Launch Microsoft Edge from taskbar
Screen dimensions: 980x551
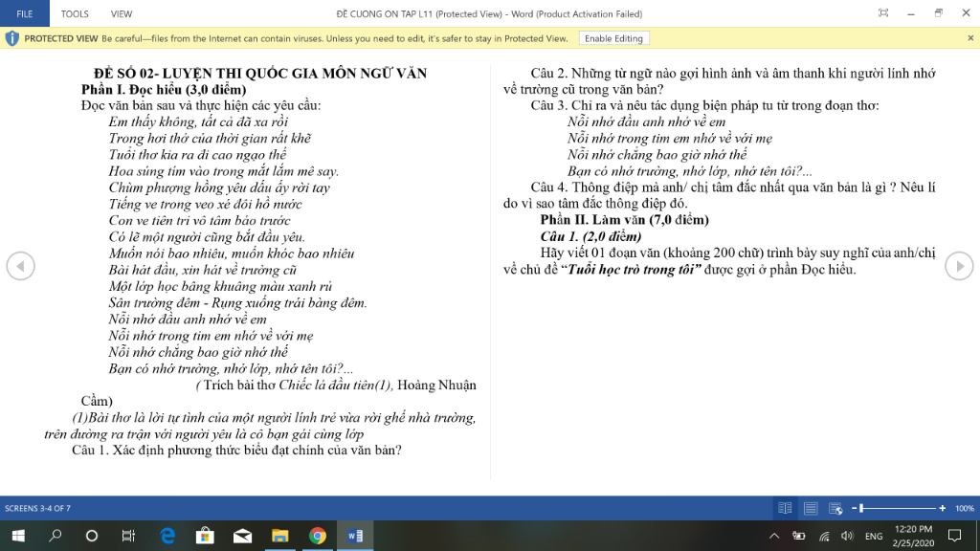click(167, 536)
